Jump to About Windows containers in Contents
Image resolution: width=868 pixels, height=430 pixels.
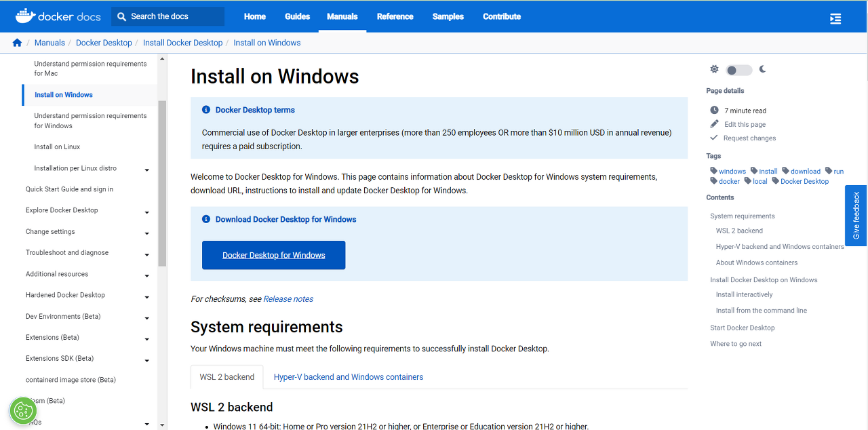[757, 262]
